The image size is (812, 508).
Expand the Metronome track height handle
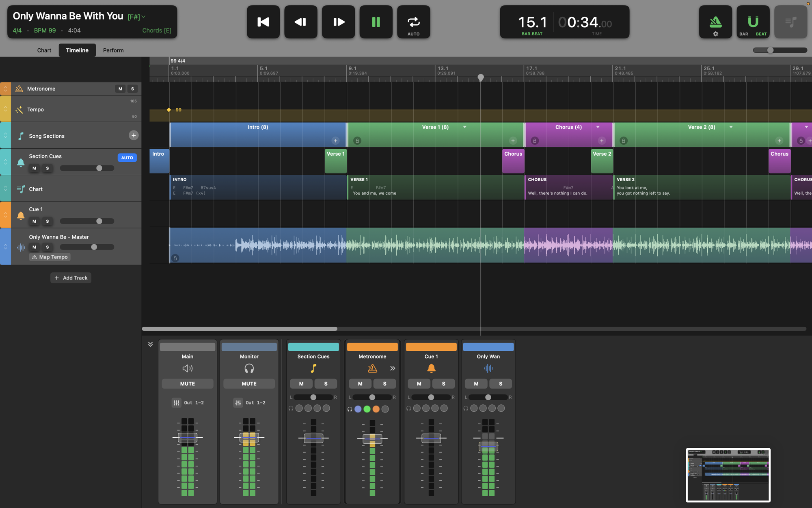tap(5, 89)
